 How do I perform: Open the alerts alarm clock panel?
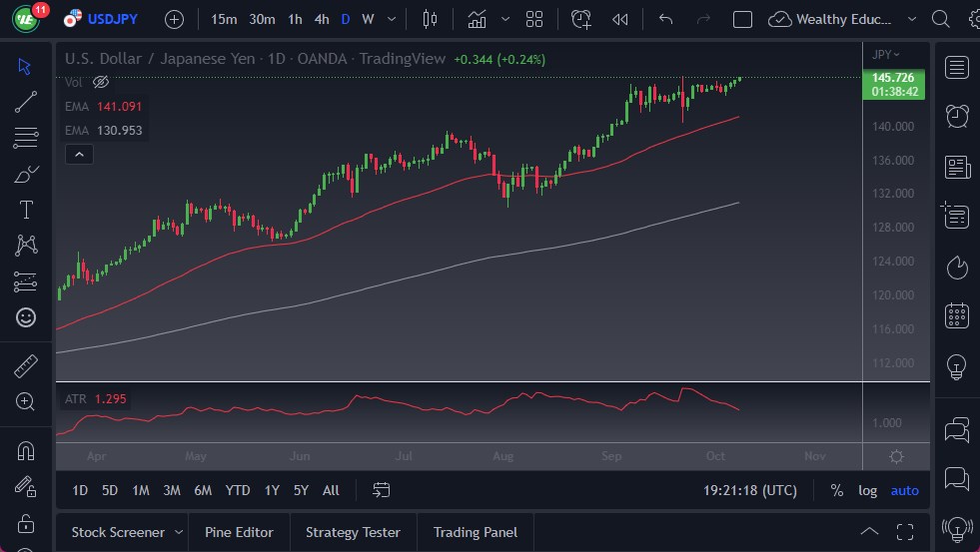[x=957, y=115]
